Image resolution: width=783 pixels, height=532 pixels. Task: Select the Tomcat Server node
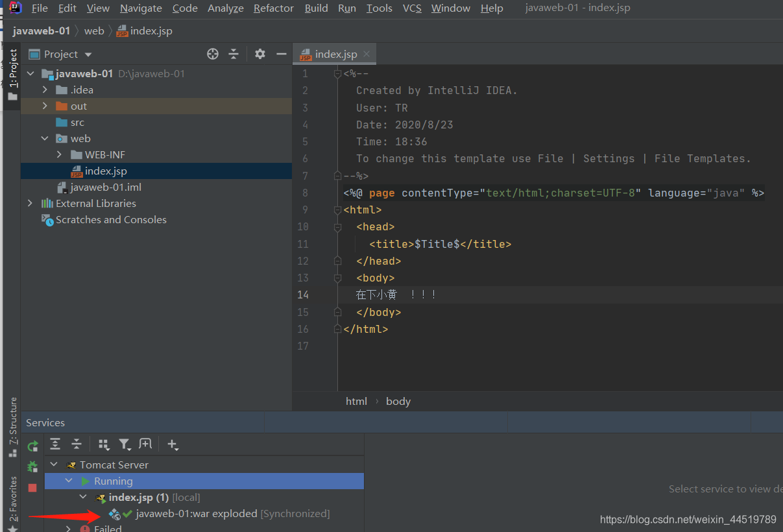click(x=114, y=465)
